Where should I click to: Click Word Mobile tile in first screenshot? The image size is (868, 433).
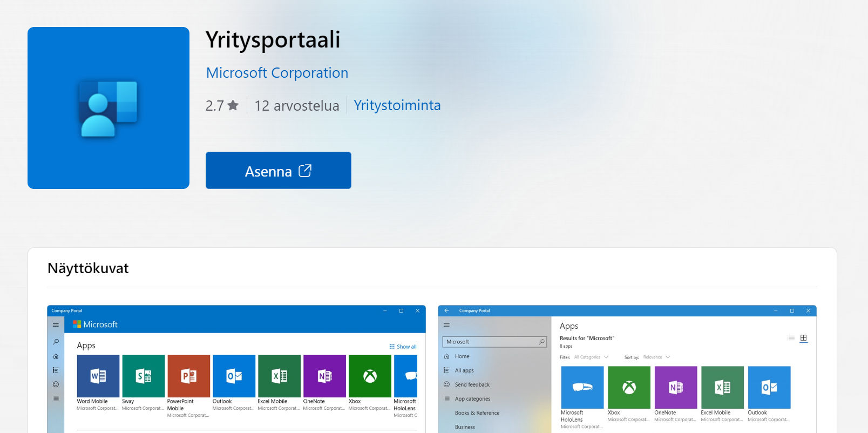click(x=98, y=376)
